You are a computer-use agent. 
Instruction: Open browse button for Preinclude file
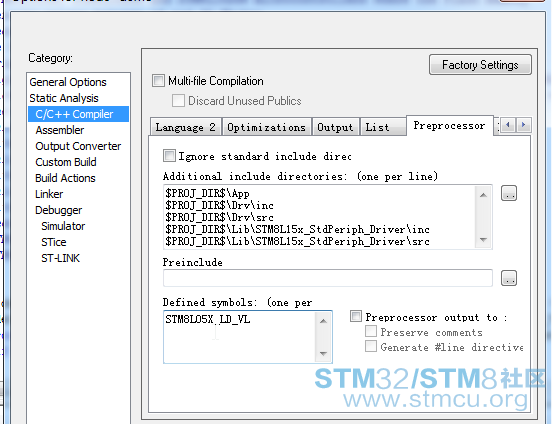(509, 278)
